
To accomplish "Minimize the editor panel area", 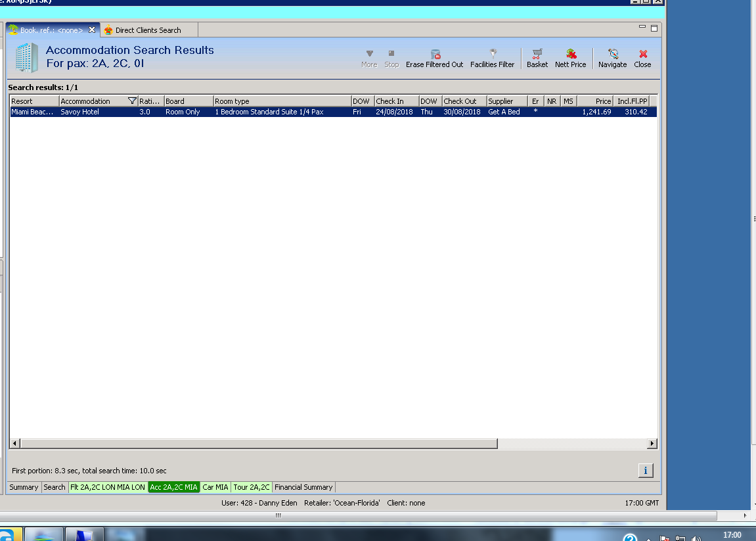I will (642, 27).
